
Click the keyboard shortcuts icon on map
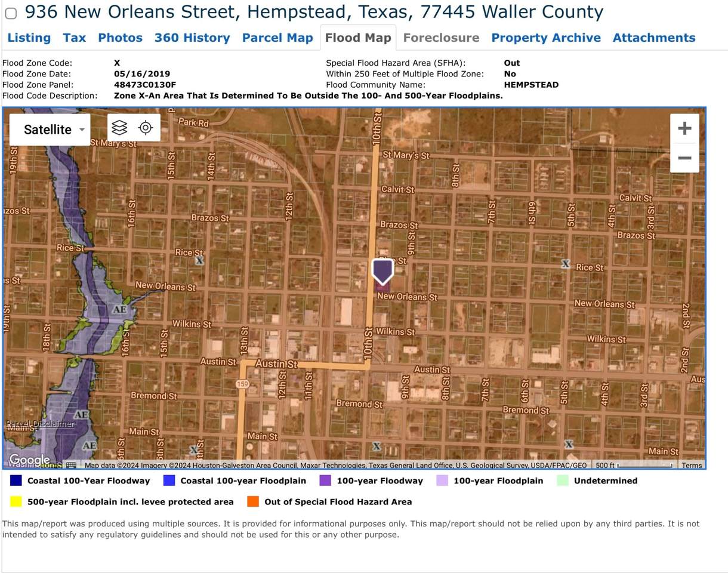point(71,465)
